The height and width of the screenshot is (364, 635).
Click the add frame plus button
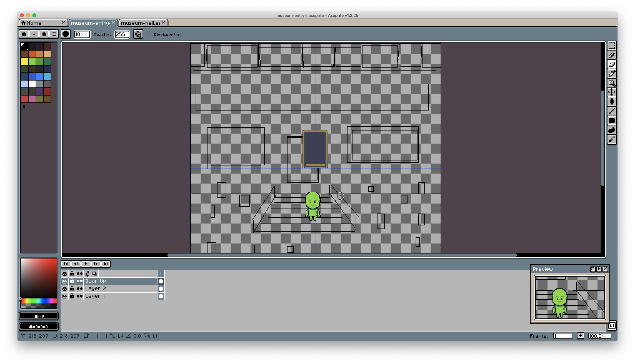click(x=580, y=336)
